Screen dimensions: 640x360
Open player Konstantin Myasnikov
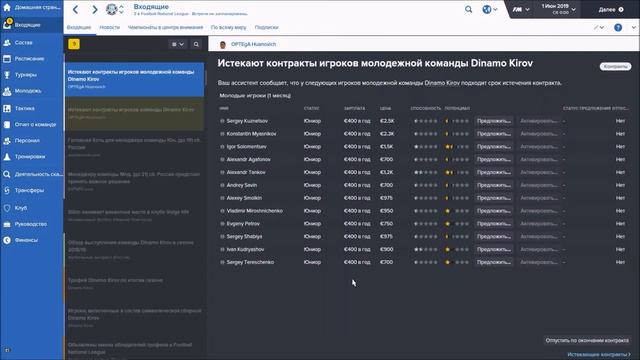coord(251,134)
